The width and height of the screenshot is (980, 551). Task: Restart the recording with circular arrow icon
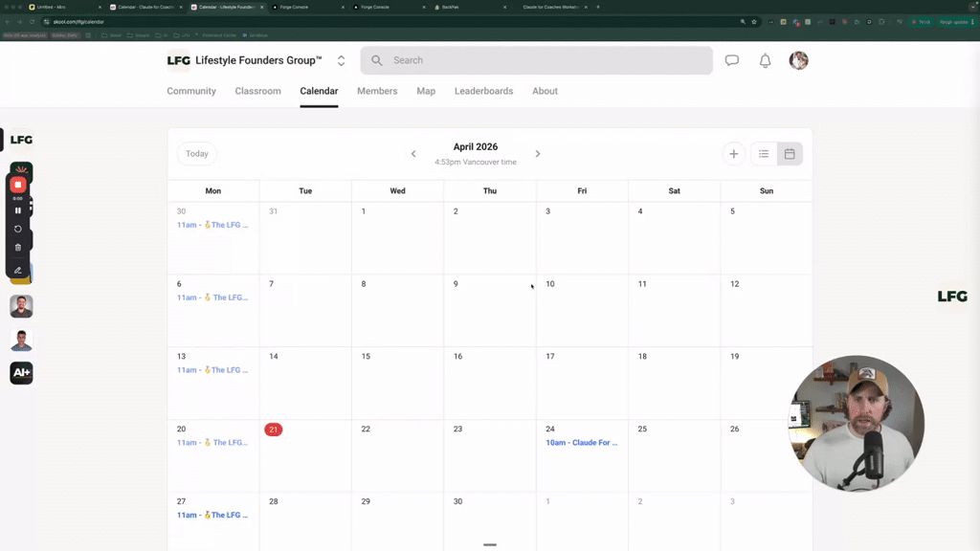pyautogui.click(x=17, y=230)
